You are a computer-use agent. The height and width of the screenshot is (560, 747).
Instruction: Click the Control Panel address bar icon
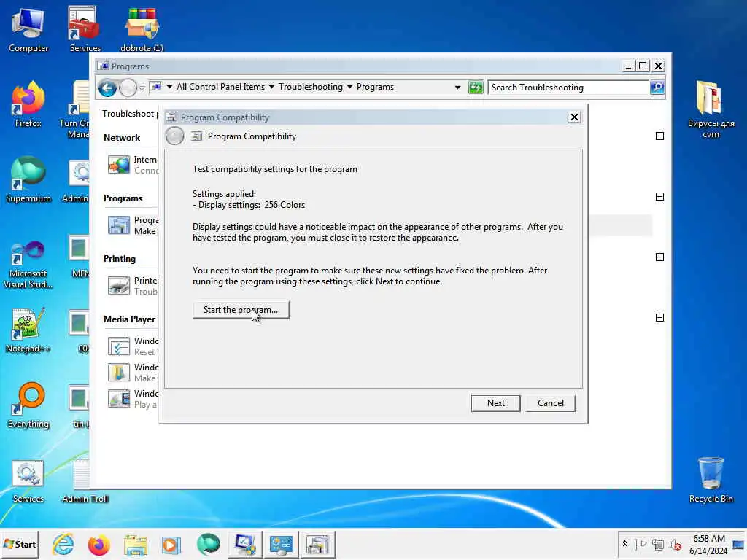(156, 87)
